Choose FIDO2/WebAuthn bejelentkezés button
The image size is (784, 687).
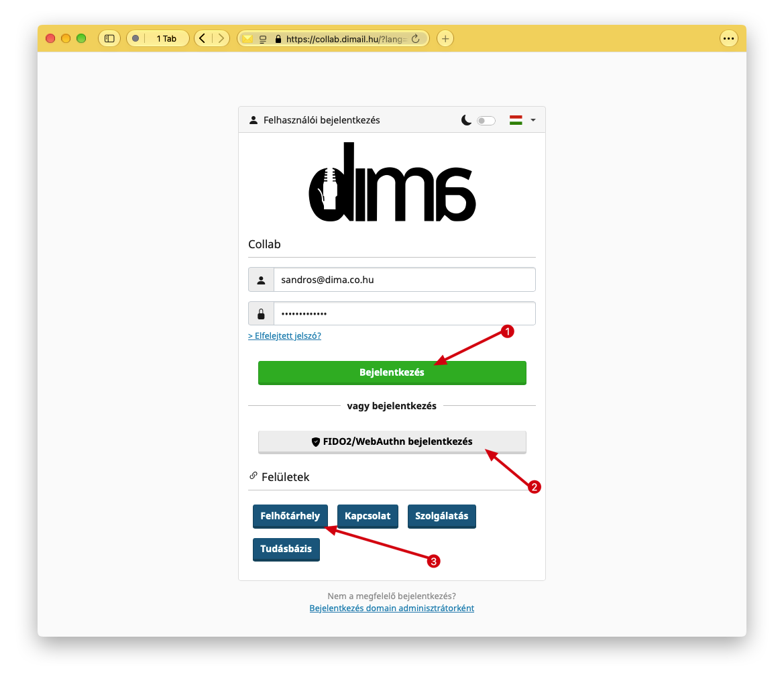(x=392, y=442)
